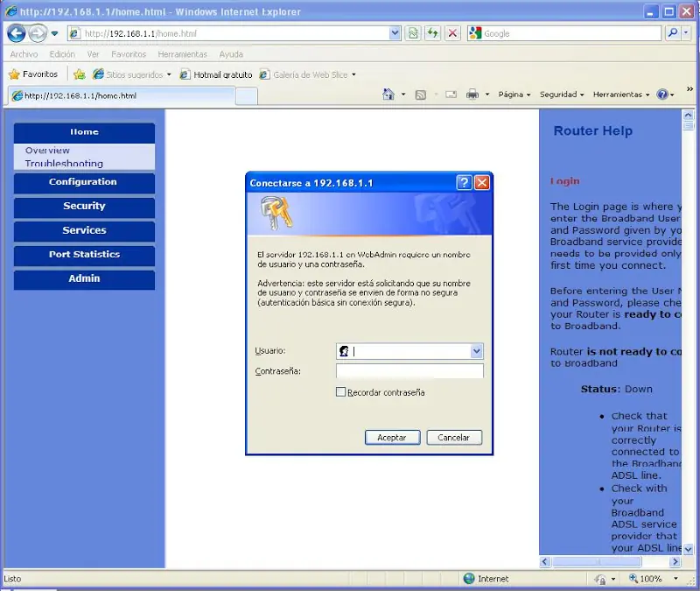Open the recent pages dropdown arrow
Viewport: 700px width, 591px height.
[x=54, y=33]
